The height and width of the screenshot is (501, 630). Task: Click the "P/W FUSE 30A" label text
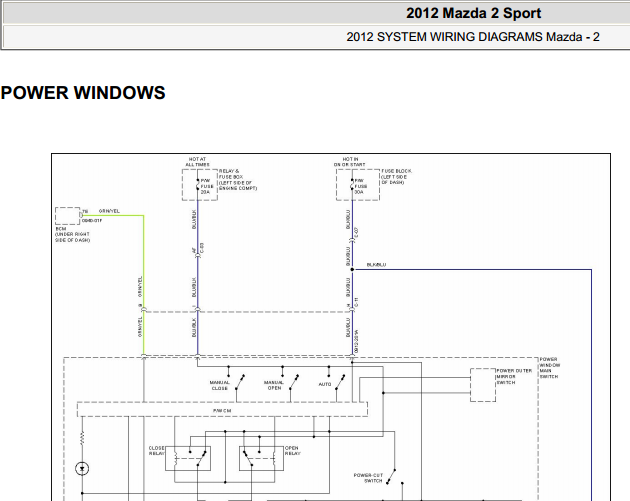tap(361, 186)
